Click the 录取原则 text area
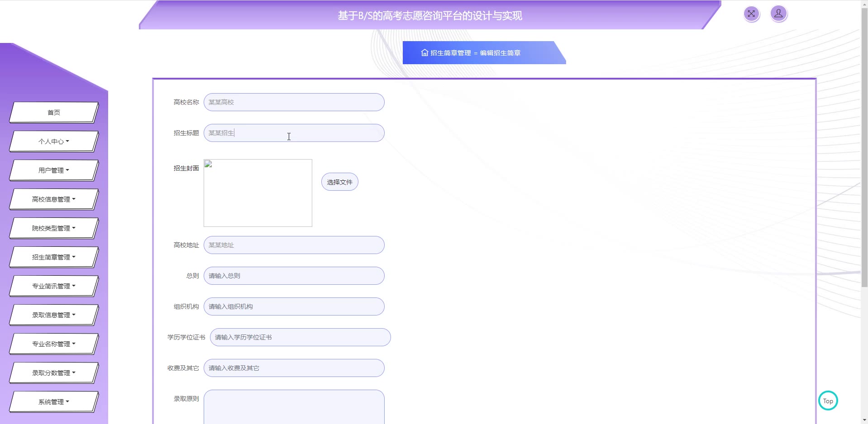868x424 pixels. click(294, 407)
